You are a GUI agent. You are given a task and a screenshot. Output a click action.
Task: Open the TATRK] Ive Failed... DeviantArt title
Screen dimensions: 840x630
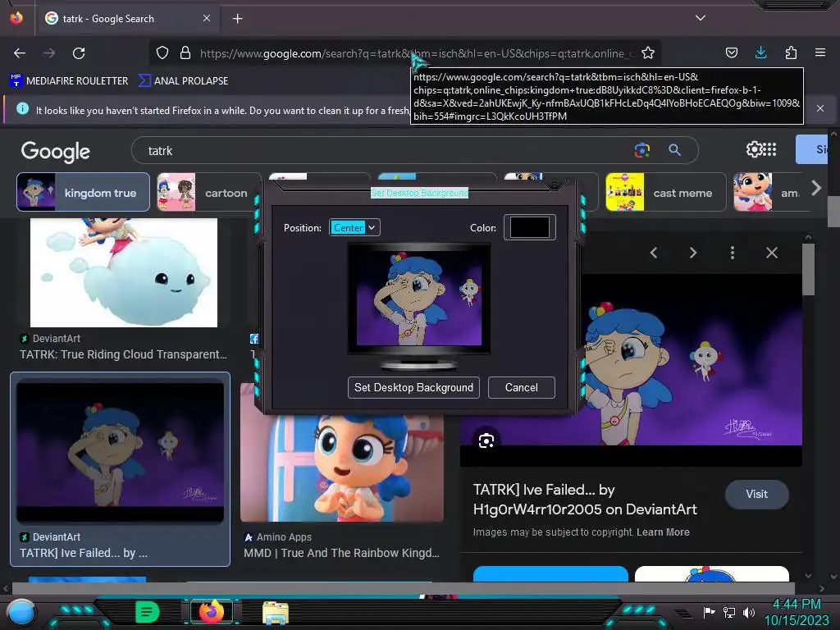(x=585, y=500)
